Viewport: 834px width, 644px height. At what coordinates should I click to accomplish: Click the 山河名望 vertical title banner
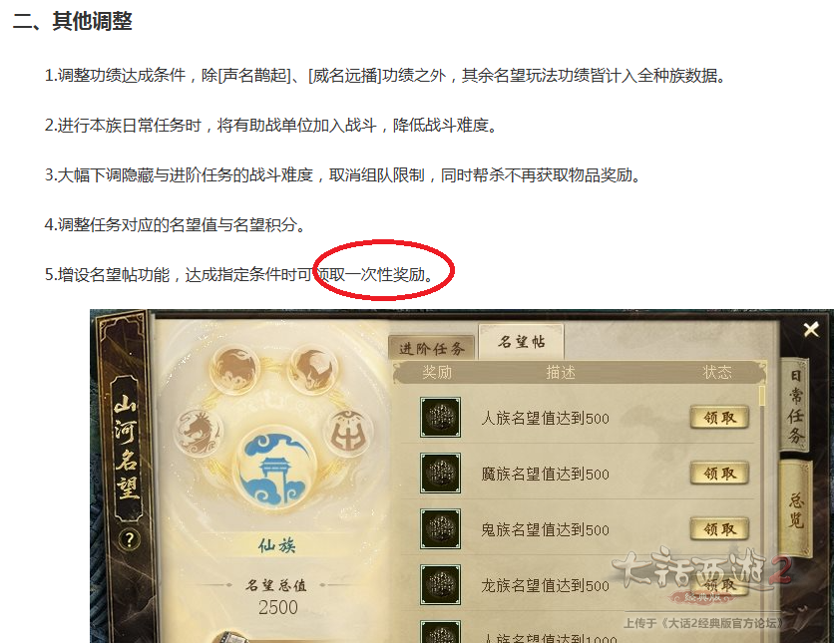coord(127,449)
